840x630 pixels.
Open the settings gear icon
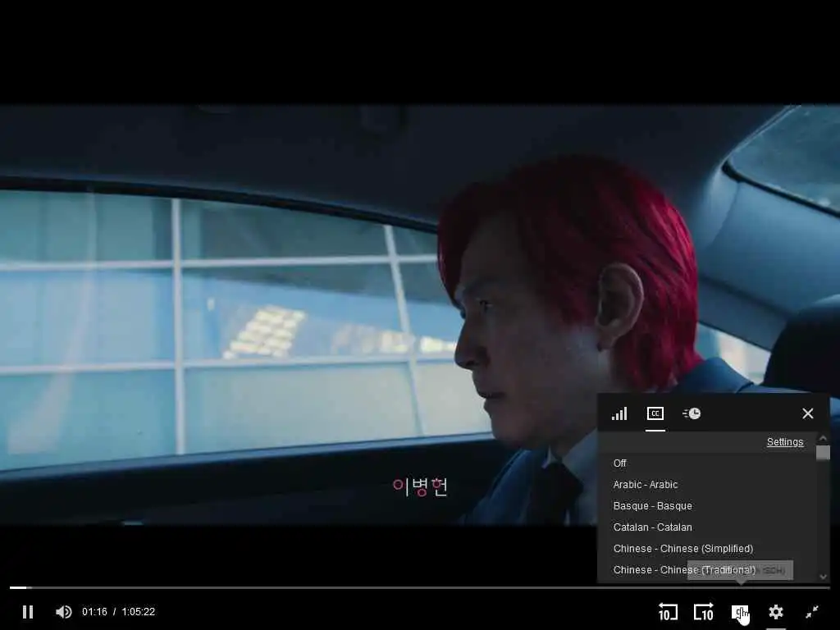776,612
